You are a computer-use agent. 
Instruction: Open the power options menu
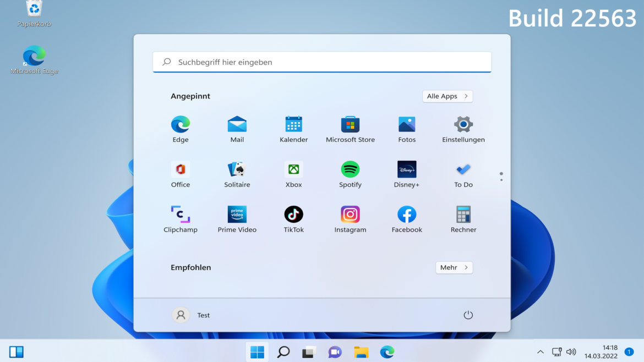tap(468, 315)
